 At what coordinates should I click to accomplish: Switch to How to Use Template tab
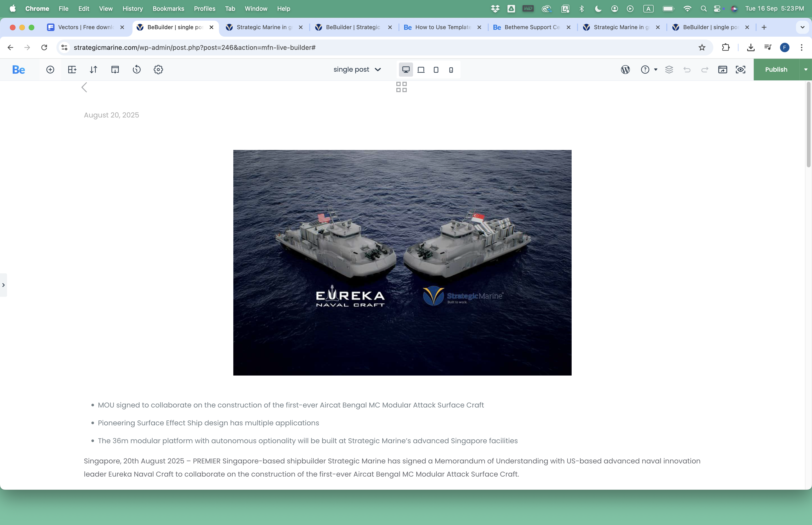(442, 27)
